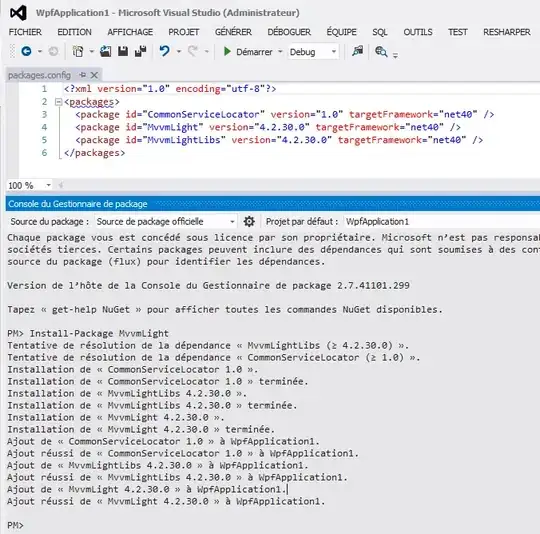Close the packages.config tab
The height and width of the screenshot is (534, 540).
[94, 75]
